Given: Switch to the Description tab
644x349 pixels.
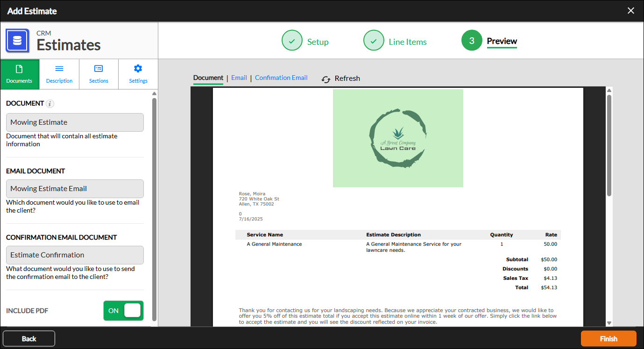Looking at the screenshot, I should click(x=59, y=74).
